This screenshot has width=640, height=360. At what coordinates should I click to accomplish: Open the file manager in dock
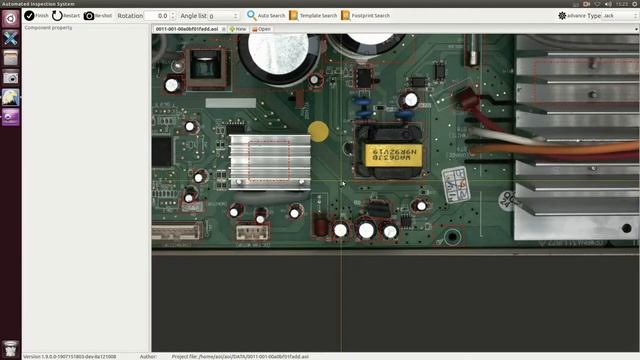click(11, 58)
